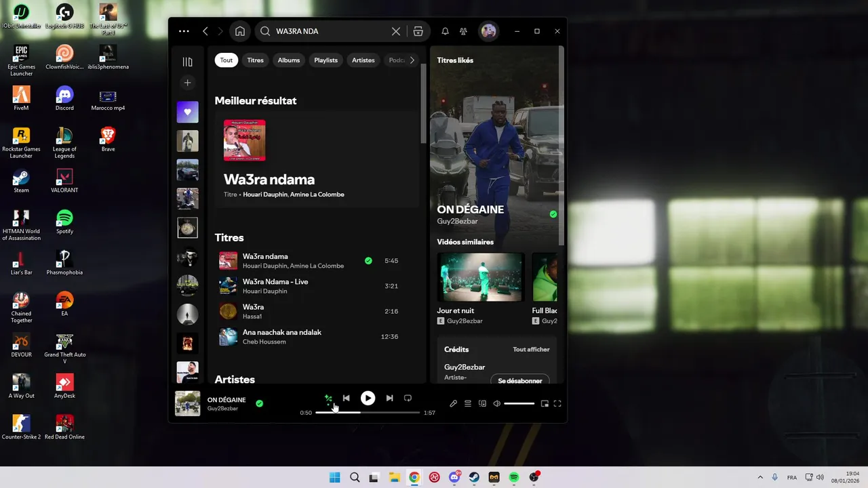Click the play button in player bar
868x488 pixels.
click(x=368, y=399)
